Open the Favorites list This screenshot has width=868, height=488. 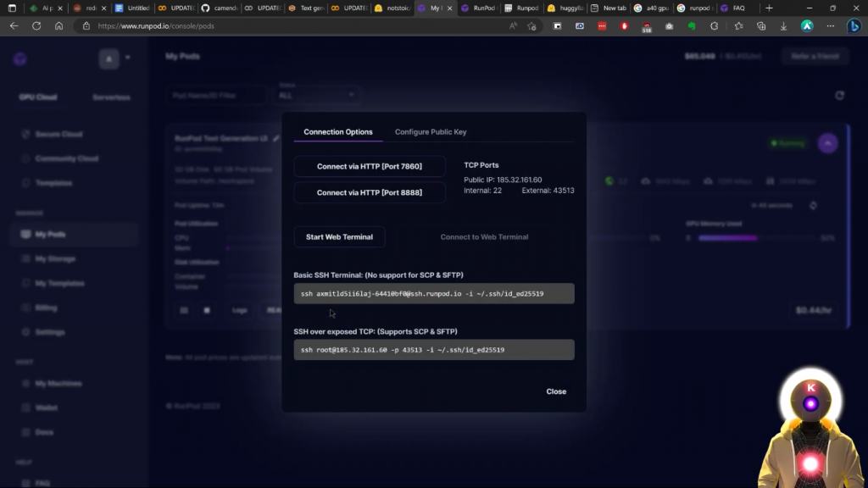(738, 26)
